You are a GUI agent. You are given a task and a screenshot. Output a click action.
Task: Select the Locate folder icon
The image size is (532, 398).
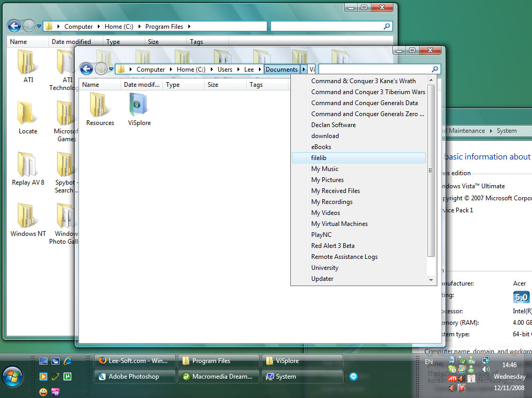click(x=26, y=112)
